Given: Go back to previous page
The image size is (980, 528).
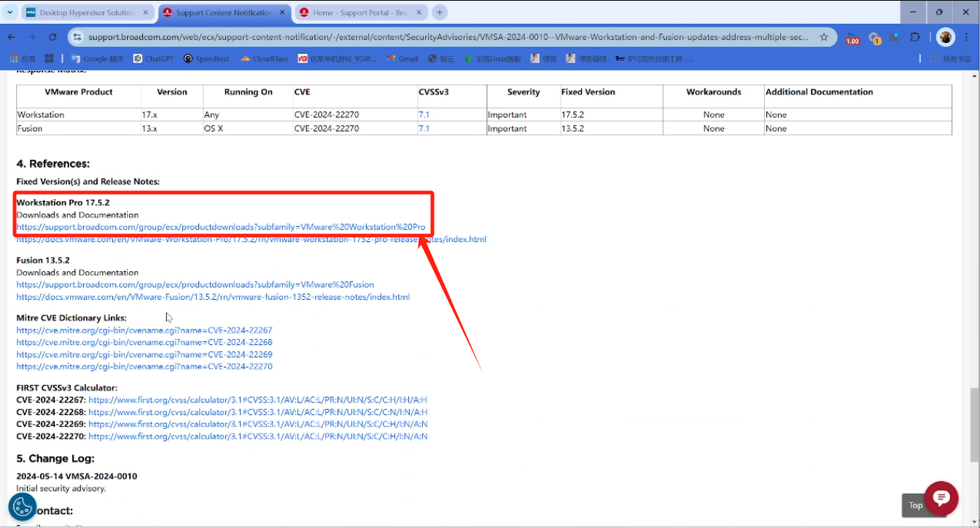Looking at the screenshot, I should 12,36.
